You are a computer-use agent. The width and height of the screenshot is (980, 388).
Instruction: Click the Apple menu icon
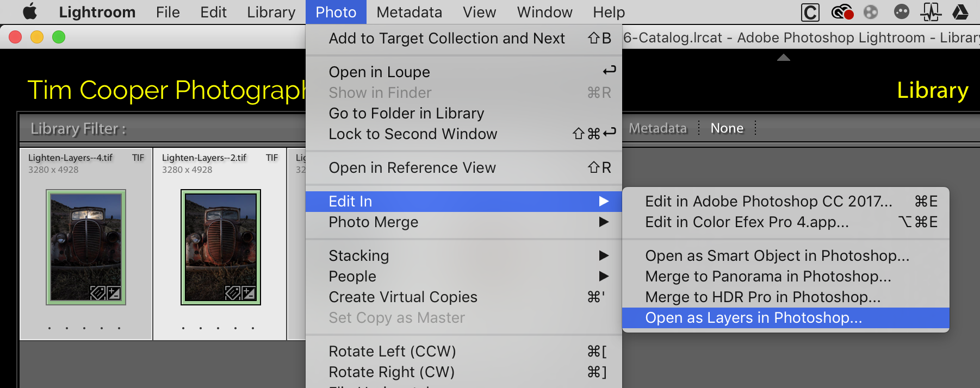click(30, 11)
